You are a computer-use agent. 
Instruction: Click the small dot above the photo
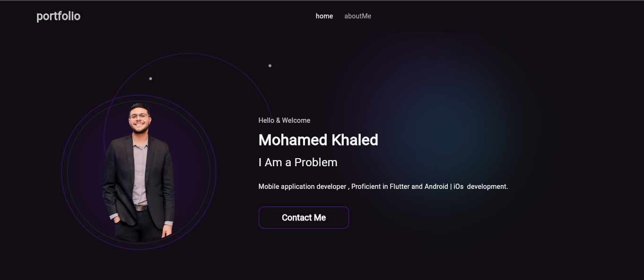tap(150, 78)
